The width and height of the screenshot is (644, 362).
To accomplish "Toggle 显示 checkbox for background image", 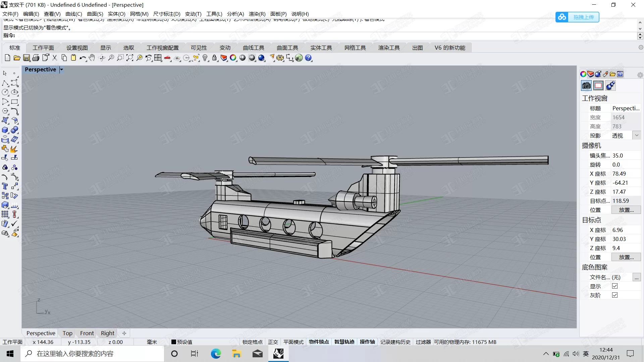I will point(615,286).
